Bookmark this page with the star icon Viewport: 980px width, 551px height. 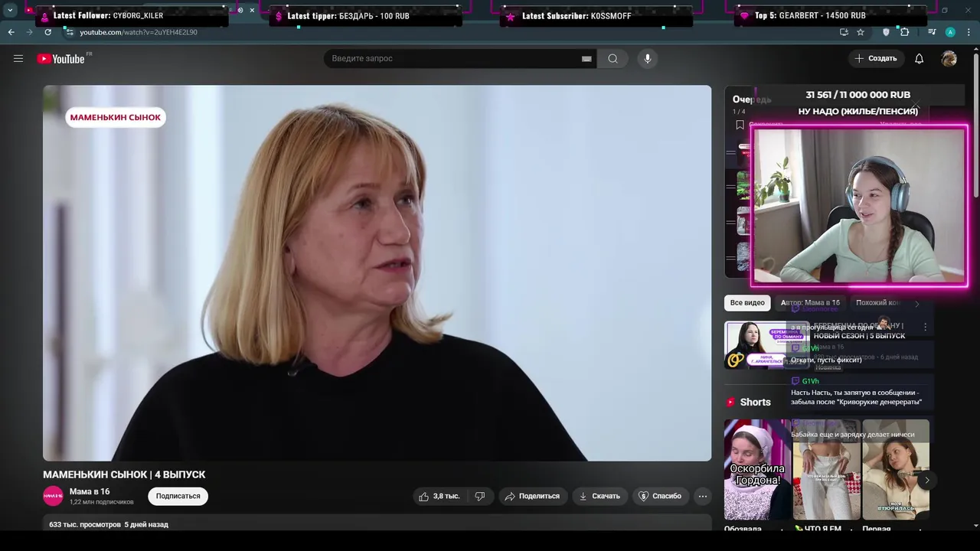click(x=861, y=32)
